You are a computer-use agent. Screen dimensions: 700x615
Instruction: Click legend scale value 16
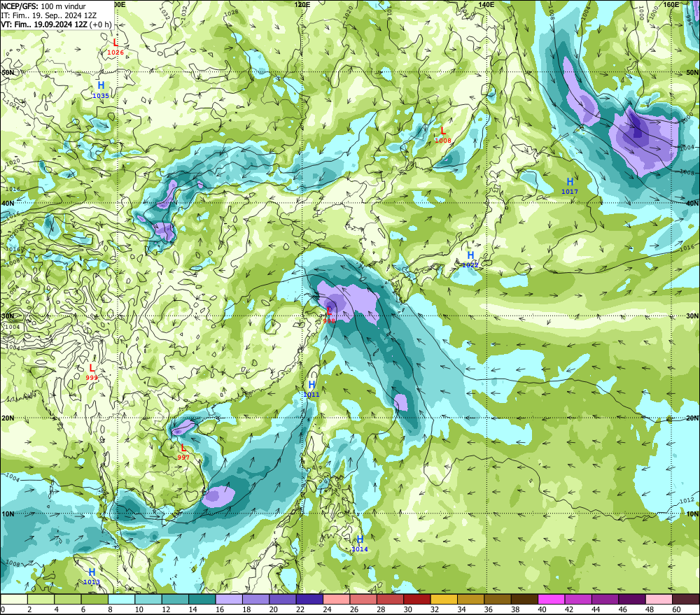click(220, 609)
